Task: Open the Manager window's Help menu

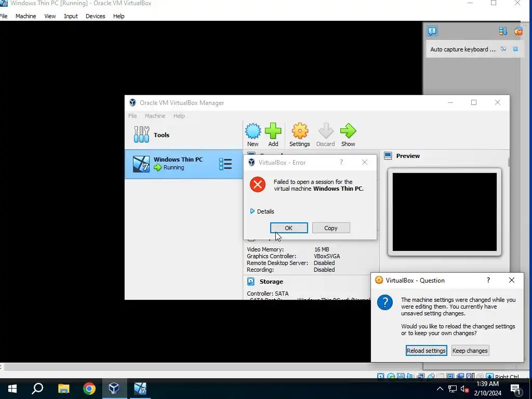Action: 179,116
